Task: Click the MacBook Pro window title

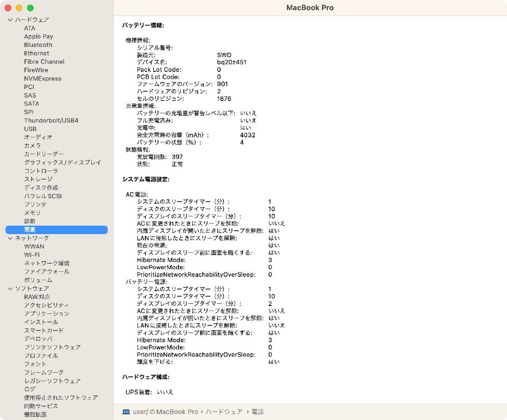Action: coord(310,8)
